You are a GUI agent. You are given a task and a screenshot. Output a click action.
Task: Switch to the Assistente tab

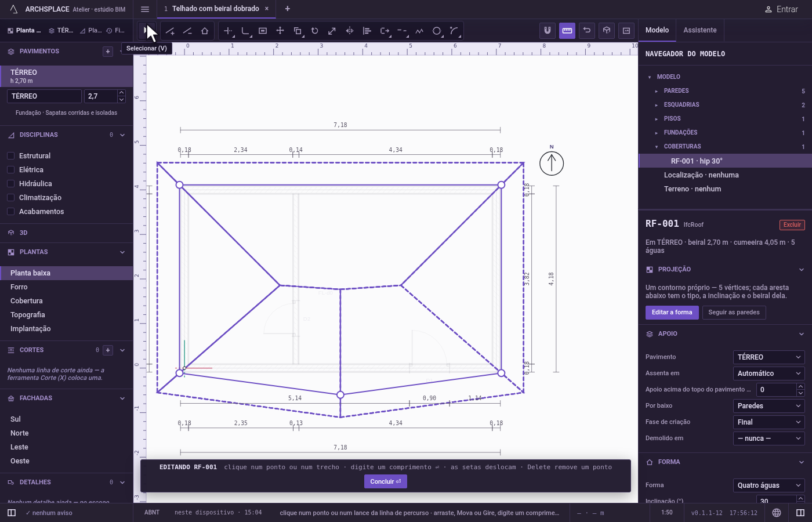(x=700, y=30)
